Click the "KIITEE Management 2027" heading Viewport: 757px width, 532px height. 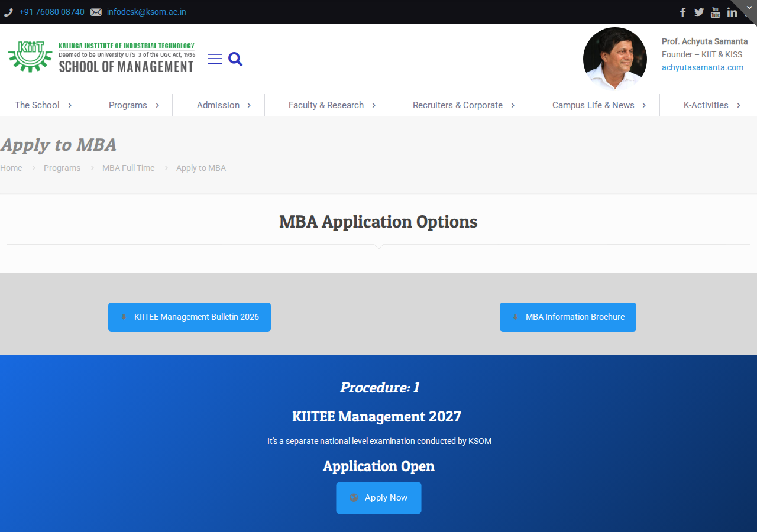(x=377, y=417)
